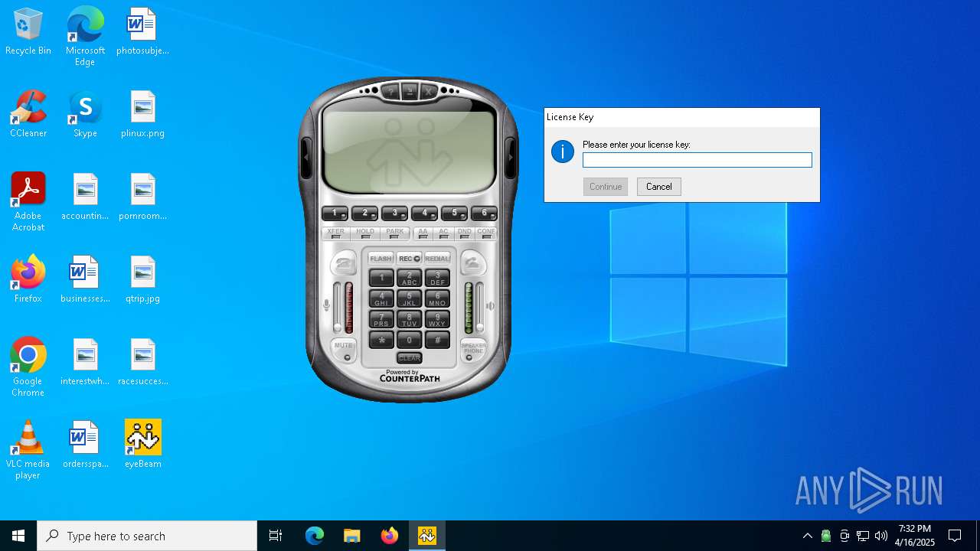Select the Skype desktop shortcut
This screenshot has height=551, width=980.
click(85, 114)
